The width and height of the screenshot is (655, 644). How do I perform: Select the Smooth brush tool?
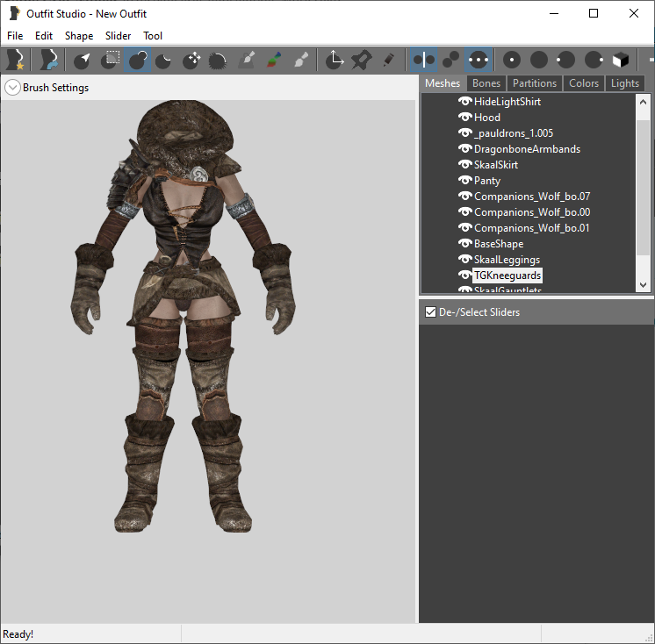(x=218, y=61)
